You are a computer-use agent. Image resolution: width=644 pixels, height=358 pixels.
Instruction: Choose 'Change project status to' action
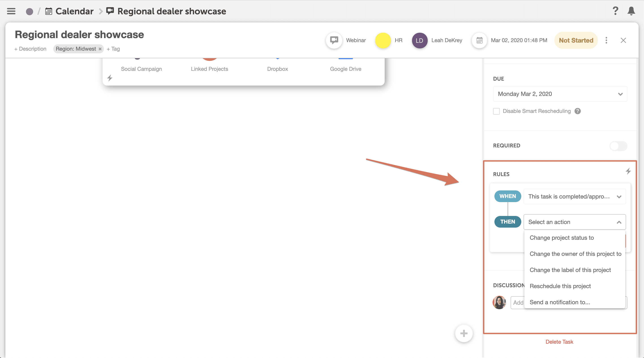coord(562,238)
